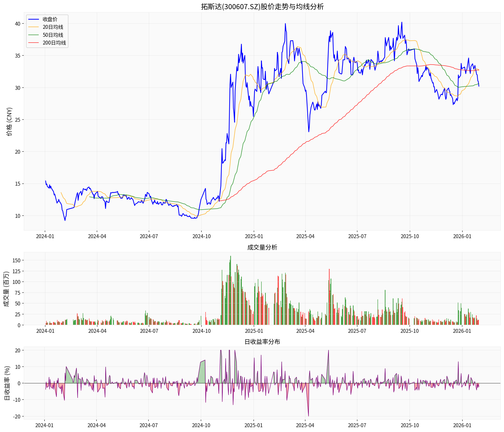Click the 2026-01 tick on the price chart
Image resolution: width=504 pixels, height=432 pixels.
pos(462,236)
